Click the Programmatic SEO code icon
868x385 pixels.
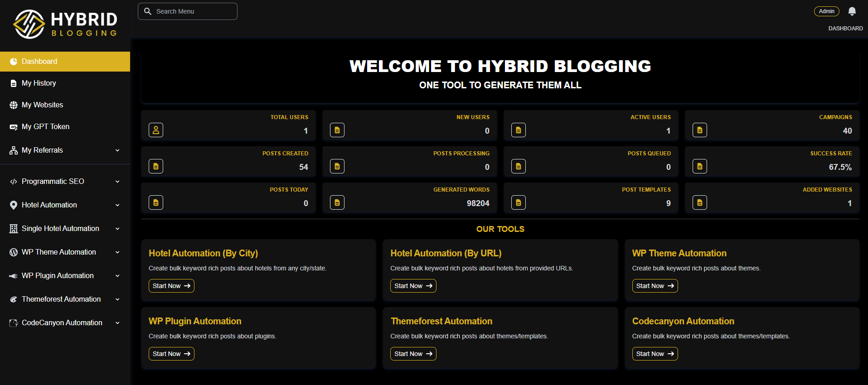[14, 182]
